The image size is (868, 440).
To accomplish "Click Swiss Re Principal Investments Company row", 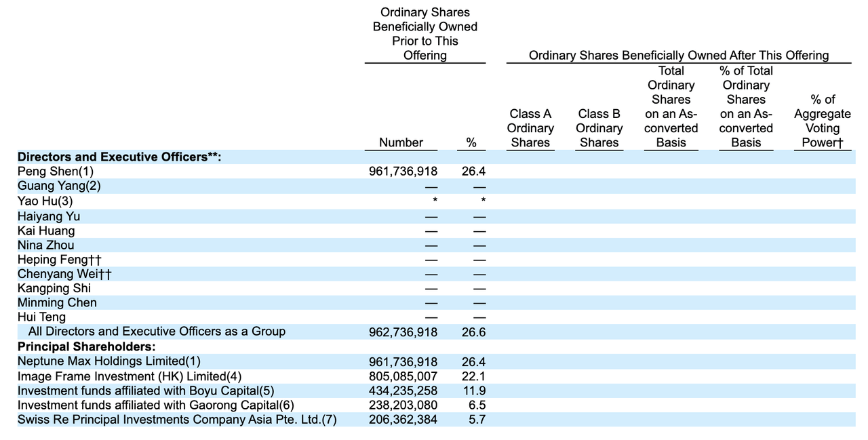I will coord(177,419).
